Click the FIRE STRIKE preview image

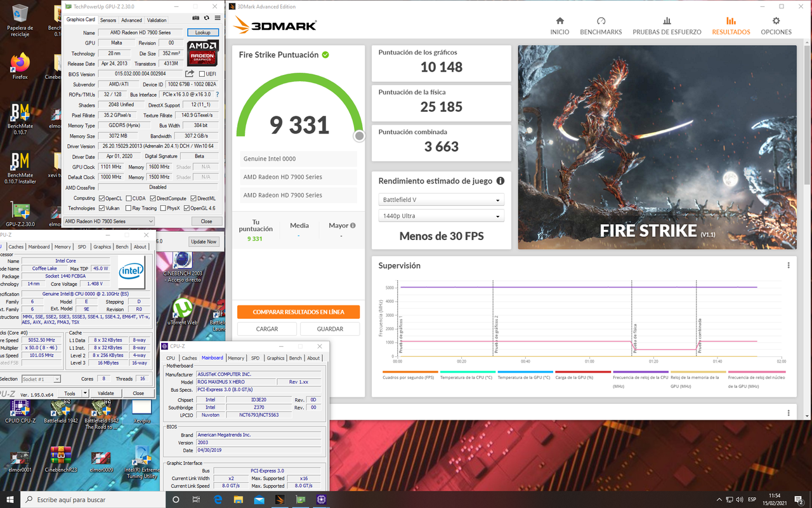click(657, 147)
